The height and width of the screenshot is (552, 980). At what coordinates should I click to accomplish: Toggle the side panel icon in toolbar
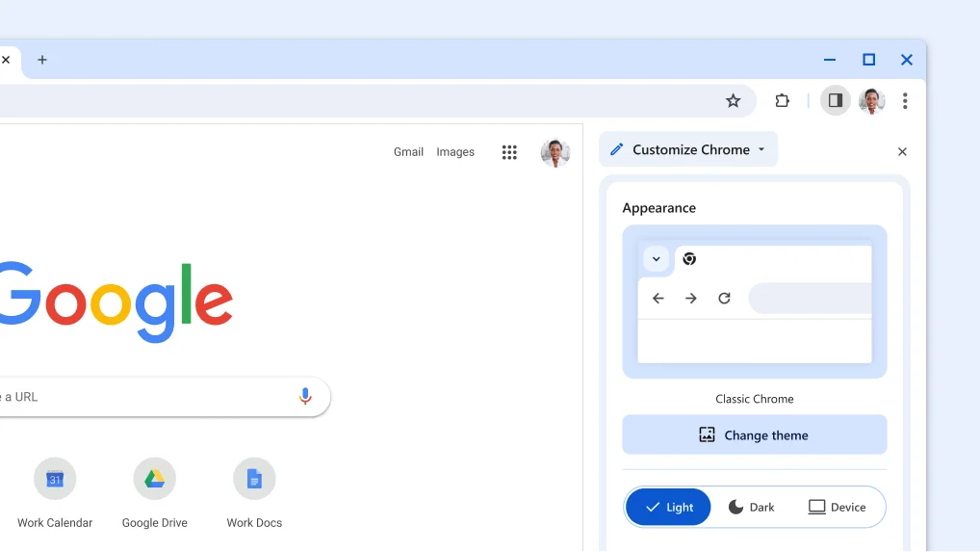click(835, 101)
